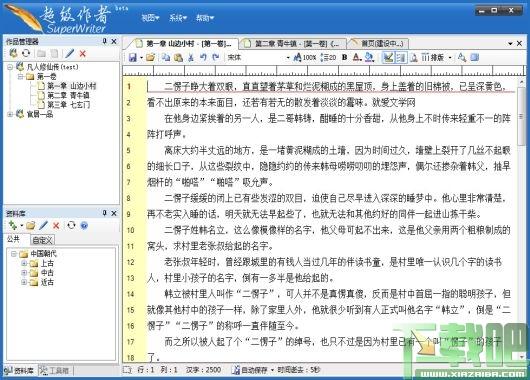Click the find text magnifier icon

[461, 57]
